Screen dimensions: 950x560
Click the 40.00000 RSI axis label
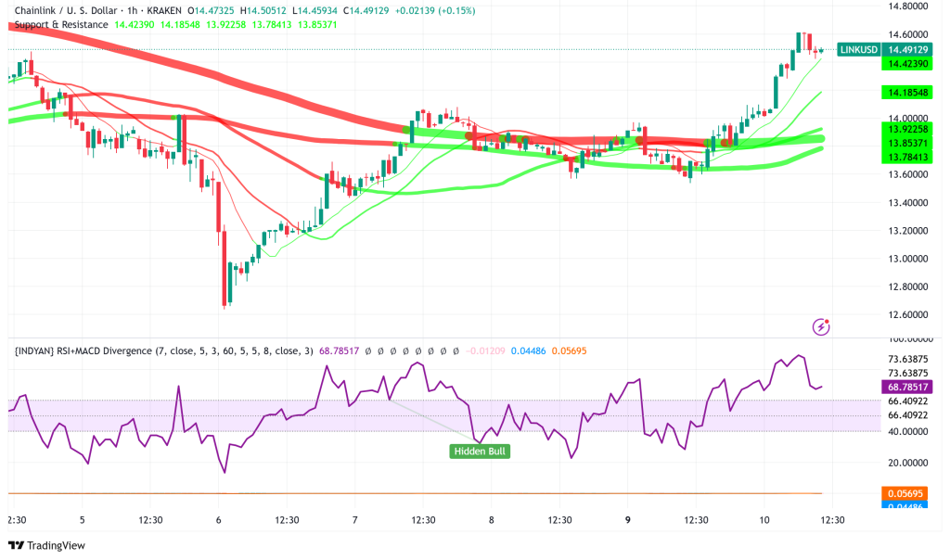point(907,432)
